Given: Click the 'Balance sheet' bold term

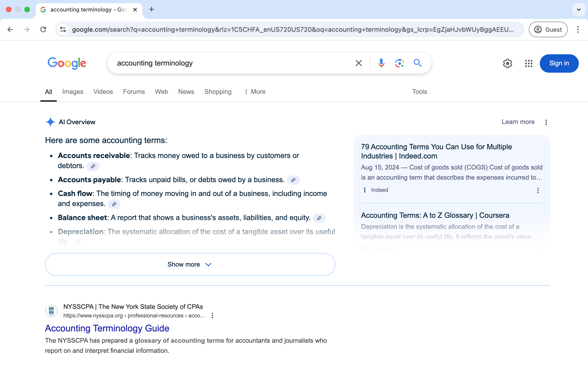Looking at the screenshot, I should coord(82,218).
